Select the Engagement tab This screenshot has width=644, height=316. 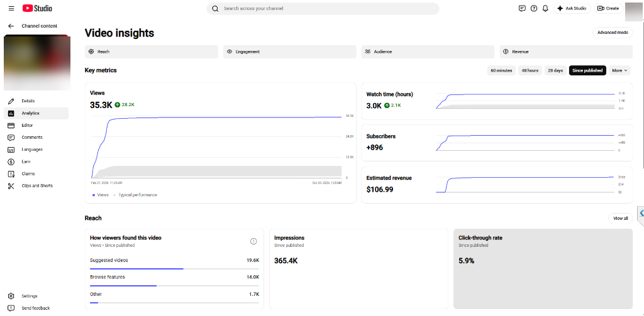[x=289, y=52]
